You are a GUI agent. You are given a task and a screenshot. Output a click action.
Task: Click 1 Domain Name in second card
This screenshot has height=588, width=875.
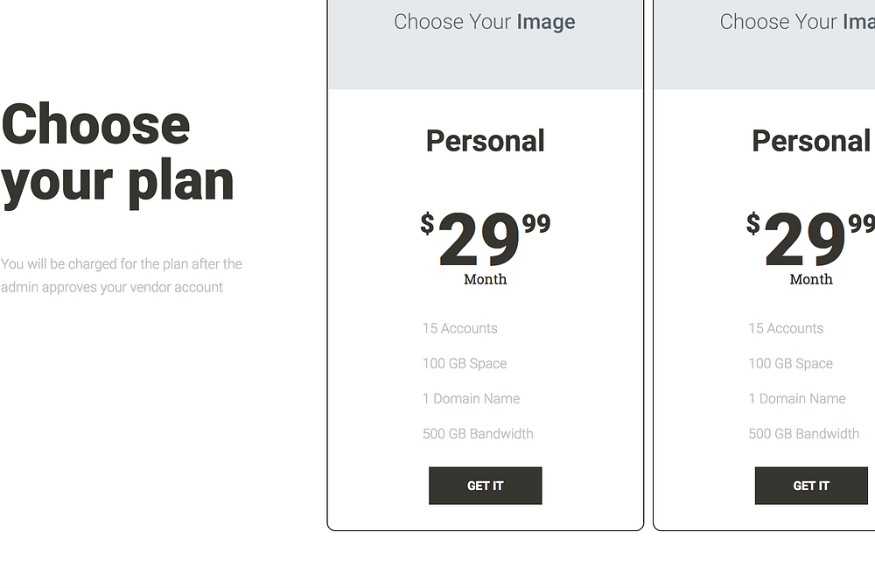click(797, 398)
